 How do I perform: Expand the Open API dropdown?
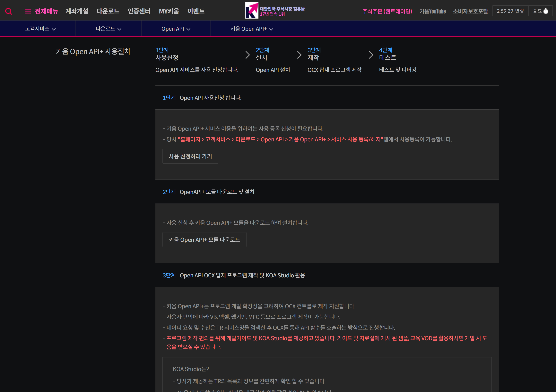click(x=176, y=29)
